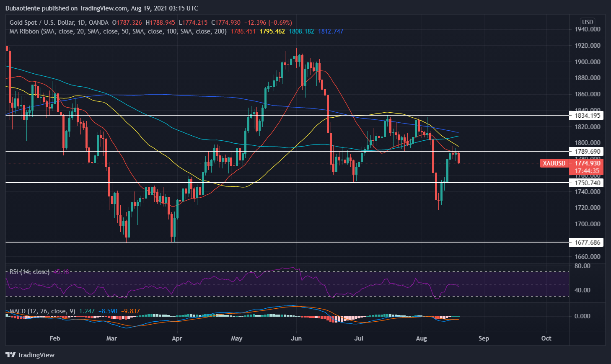This screenshot has width=611, height=364.
Task: Click the 1660.000 price axis label
Action: (x=587, y=257)
